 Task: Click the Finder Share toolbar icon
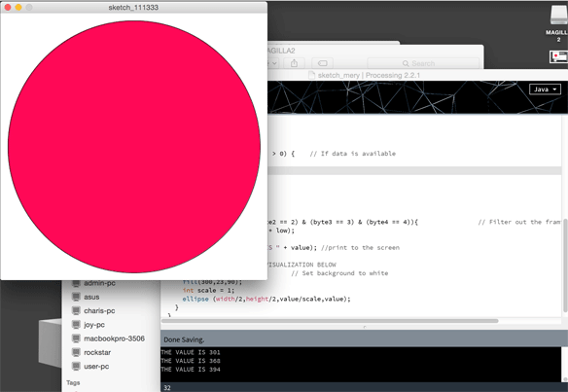[x=294, y=63]
